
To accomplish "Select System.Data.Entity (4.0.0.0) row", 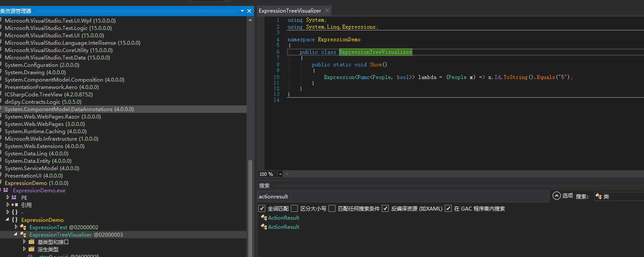I will [124, 161].
